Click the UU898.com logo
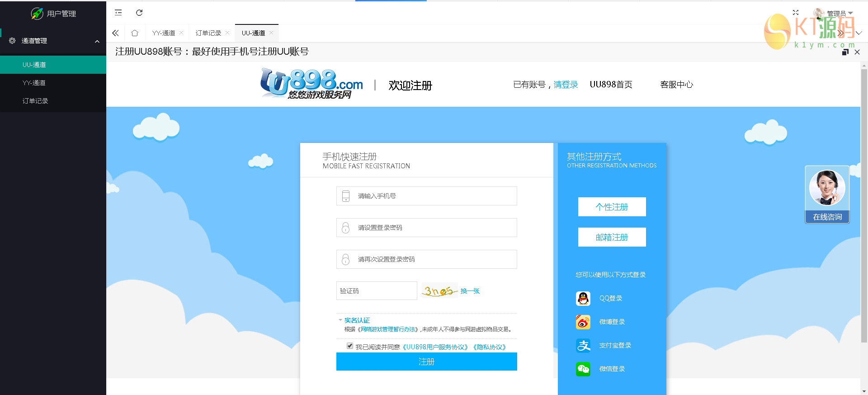868x395 pixels. [311, 84]
